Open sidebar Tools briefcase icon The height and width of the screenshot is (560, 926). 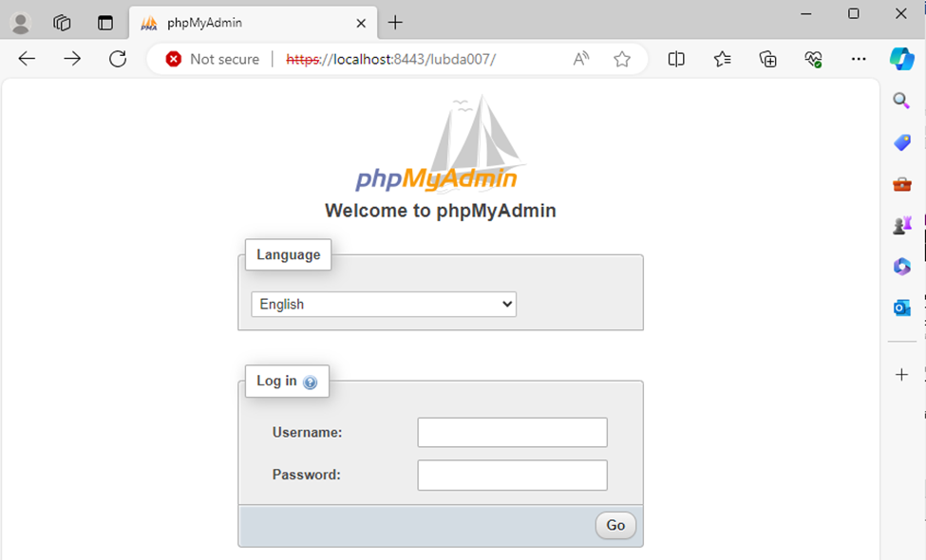pos(902,185)
